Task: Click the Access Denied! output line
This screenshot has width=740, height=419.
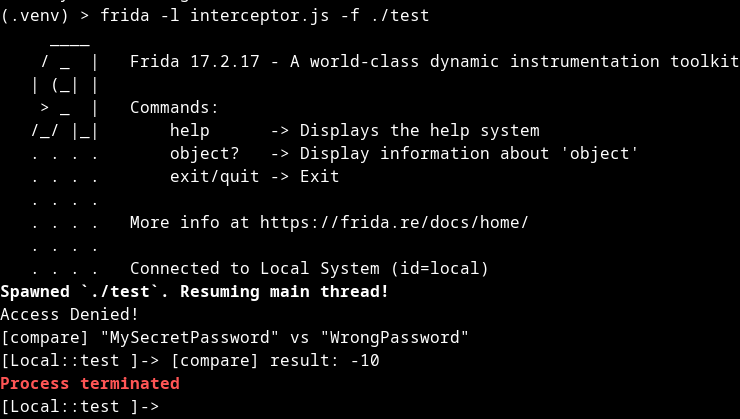Action: [70, 314]
